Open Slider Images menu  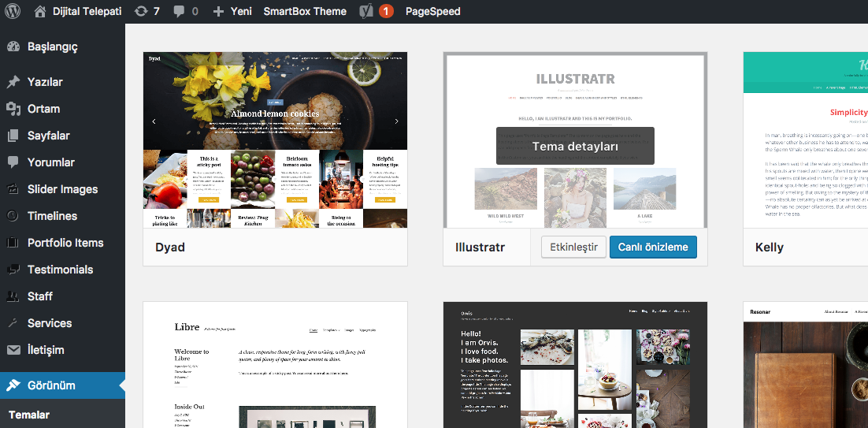[62, 189]
